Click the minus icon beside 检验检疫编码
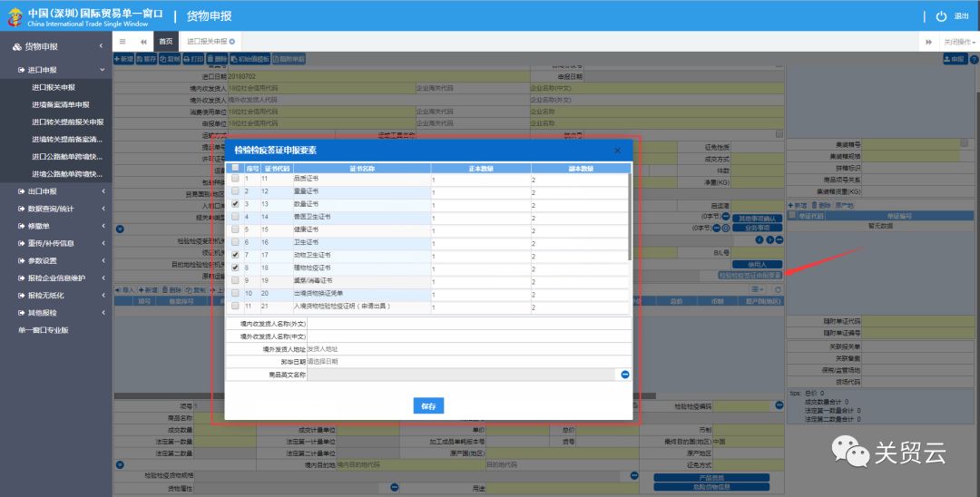This screenshot has width=980, height=497. 779,405
